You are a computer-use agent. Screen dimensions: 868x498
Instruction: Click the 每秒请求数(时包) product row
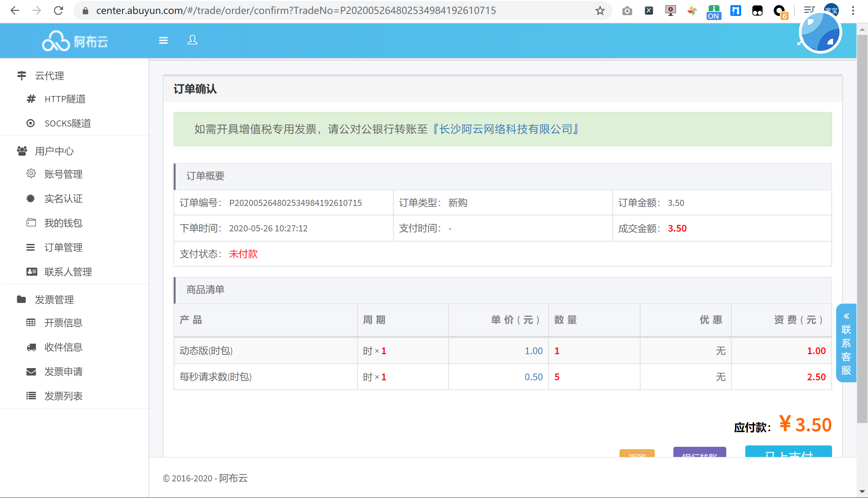(502, 377)
